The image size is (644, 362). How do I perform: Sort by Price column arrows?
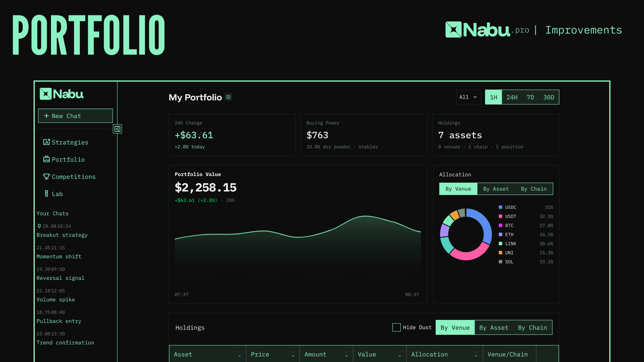[293, 355]
